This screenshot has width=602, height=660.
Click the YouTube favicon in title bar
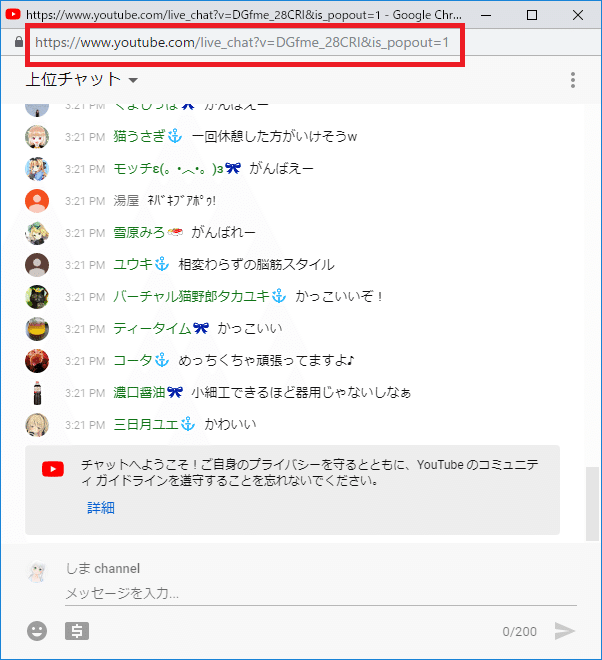pyautogui.click(x=13, y=14)
